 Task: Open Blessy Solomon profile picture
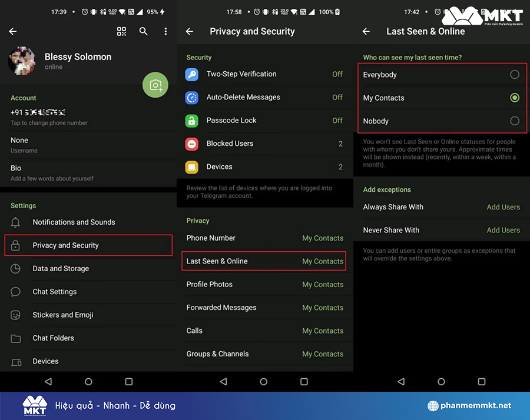(22, 61)
